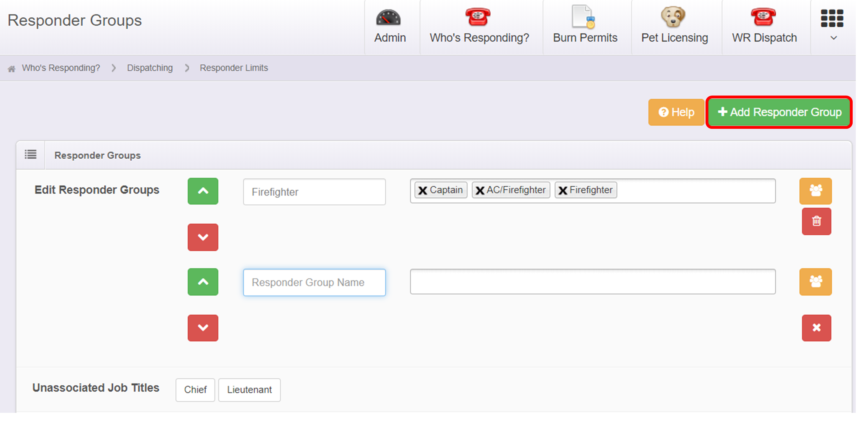The height and width of the screenshot is (441, 868).
Task: Click orange members icon for new group
Action: [x=815, y=281]
